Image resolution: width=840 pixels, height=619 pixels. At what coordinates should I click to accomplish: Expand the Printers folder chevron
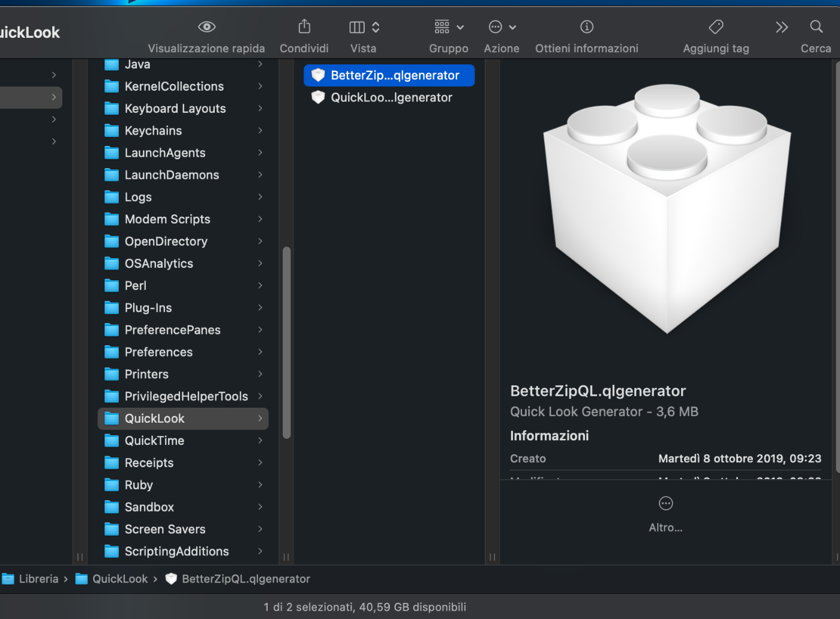[260, 375]
